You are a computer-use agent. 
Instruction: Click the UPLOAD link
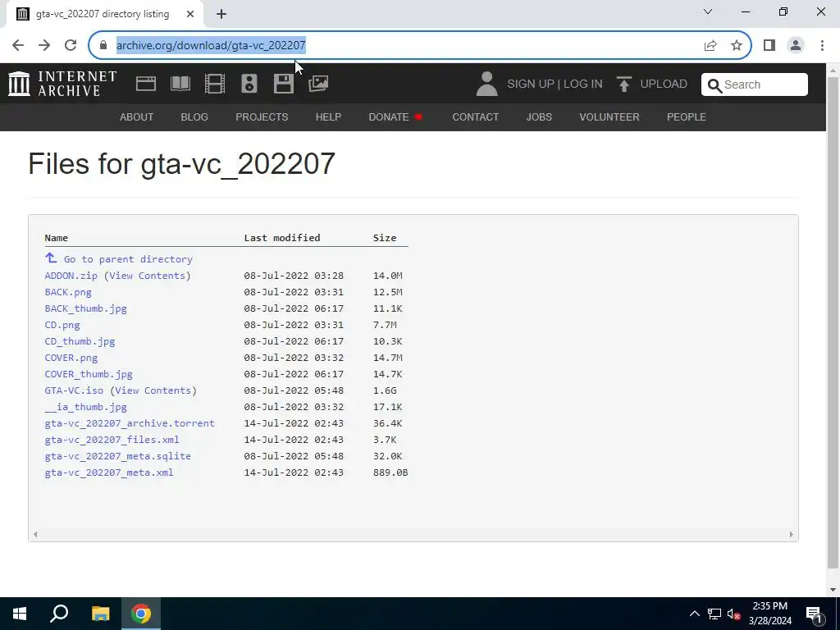pos(664,84)
